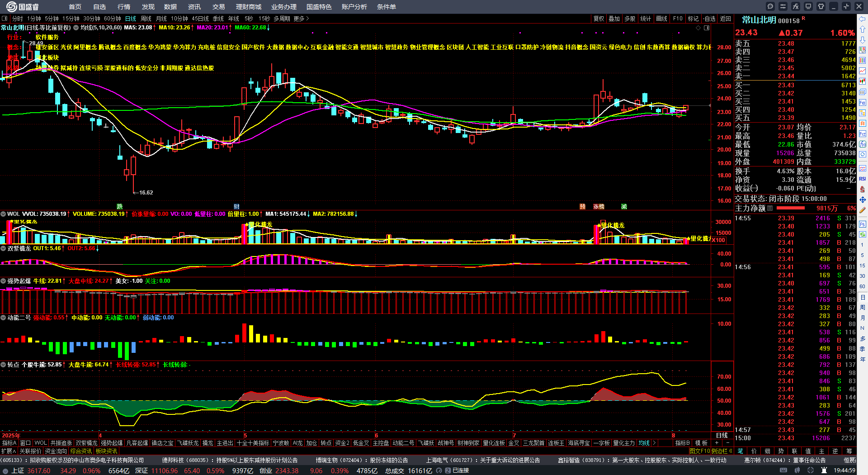Open the 理财商城 menu
This screenshot has height=475, width=868.
pyautogui.click(x=248, y=7)
